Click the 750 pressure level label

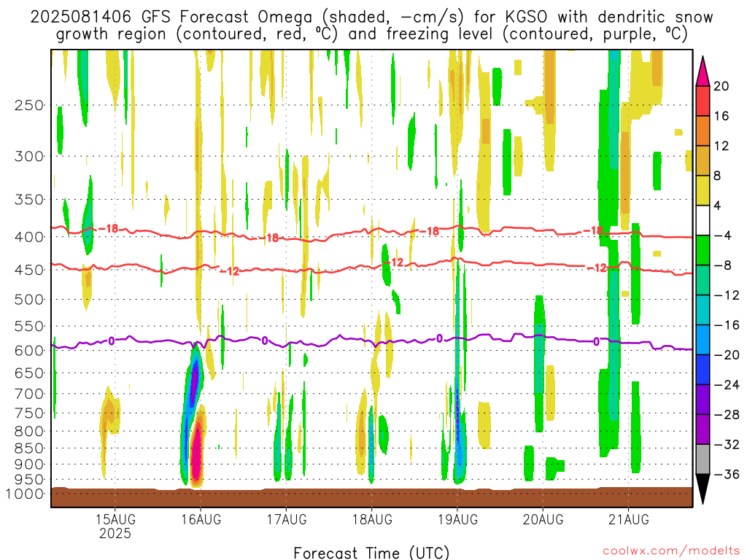pos(29,413)
